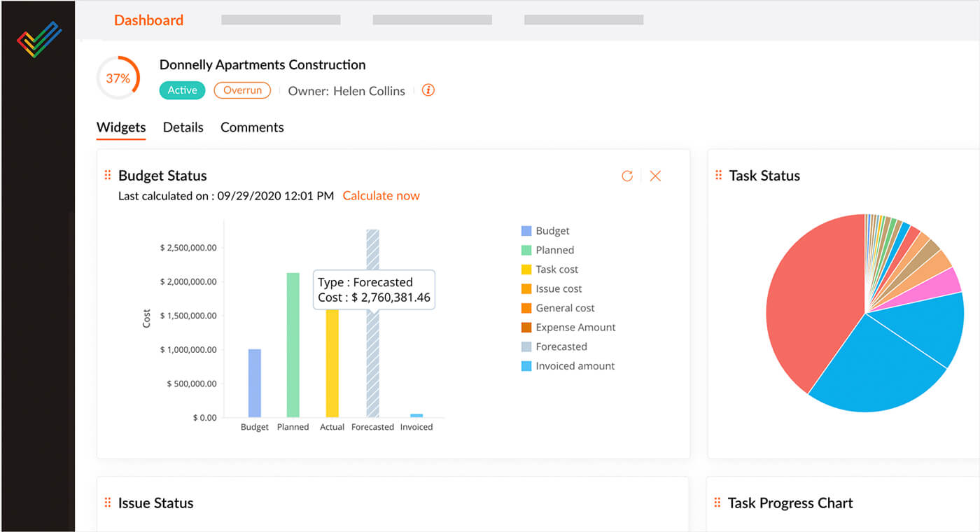This screenshot has width=980, height=532.
Task: Click the Task Status drag handle icon
Action: coord(718,176)
